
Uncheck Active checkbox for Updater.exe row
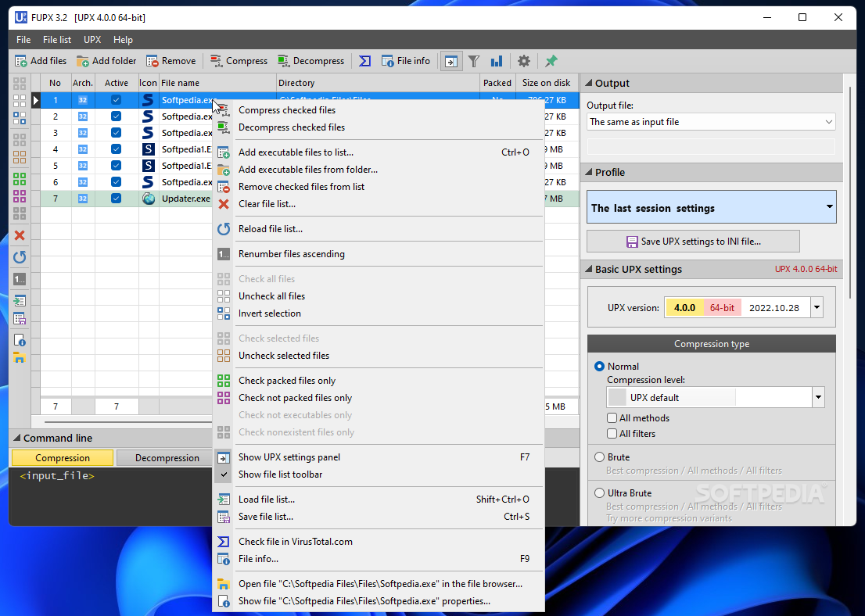[x=116, y=199]
